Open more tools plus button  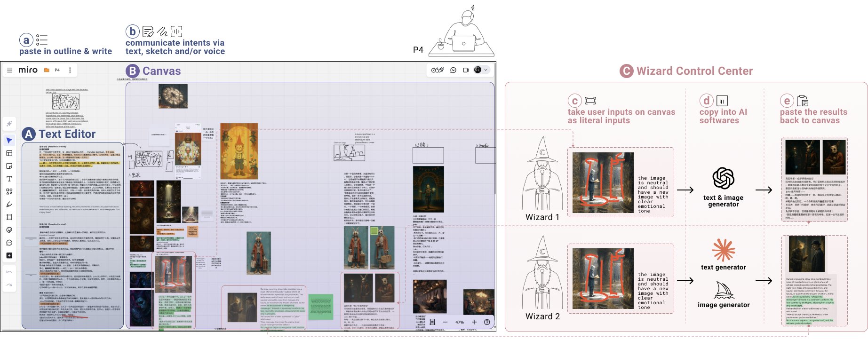click(x=9, y=255)
